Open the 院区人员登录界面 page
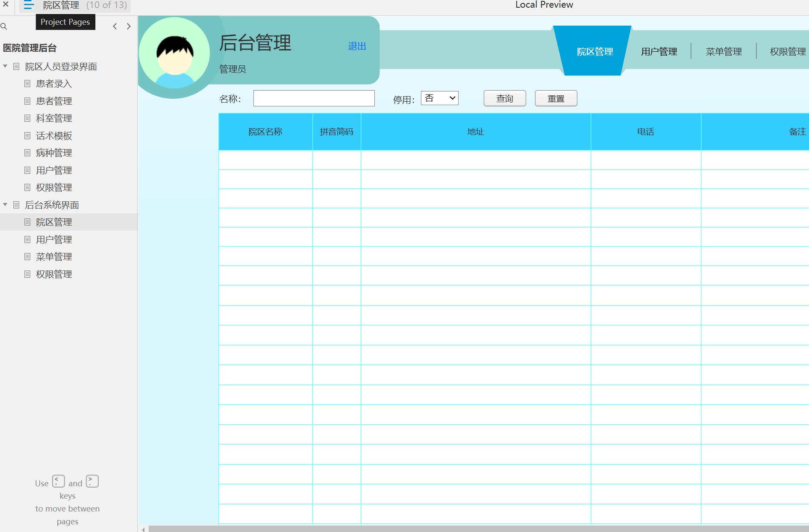This screenshot has width=809, height=532. (61, 67)
